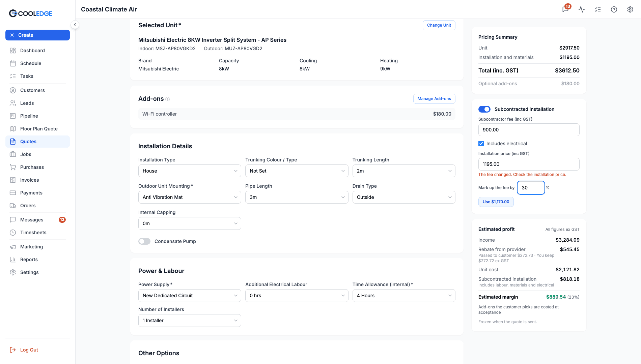Click the Leads people icon
Image resolution: width=641 pixels, height=364 pixels.
point(13,103)
